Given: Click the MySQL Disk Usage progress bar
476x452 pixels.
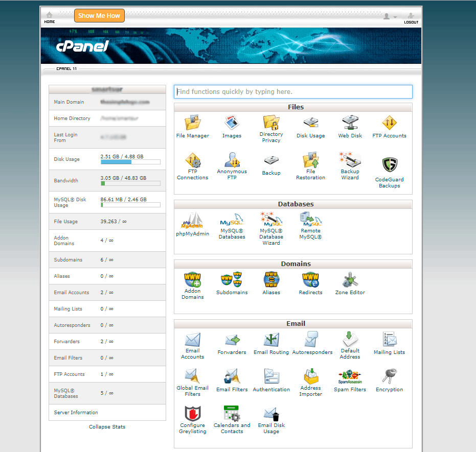Looking at the screenshot, I should [130, 205].
